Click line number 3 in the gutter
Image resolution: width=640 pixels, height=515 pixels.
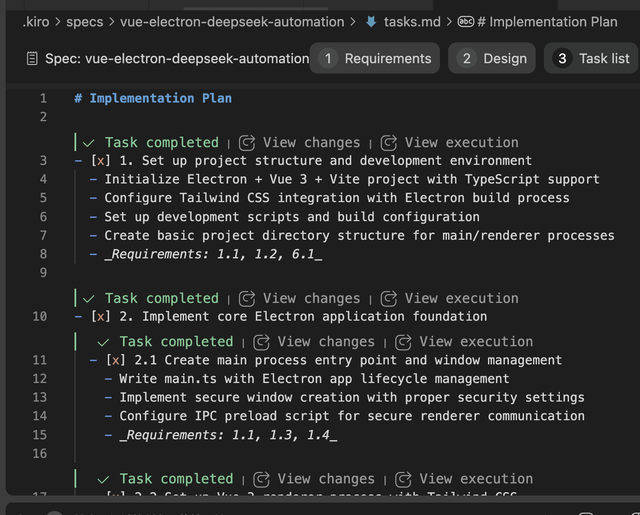tap(43, 160)
